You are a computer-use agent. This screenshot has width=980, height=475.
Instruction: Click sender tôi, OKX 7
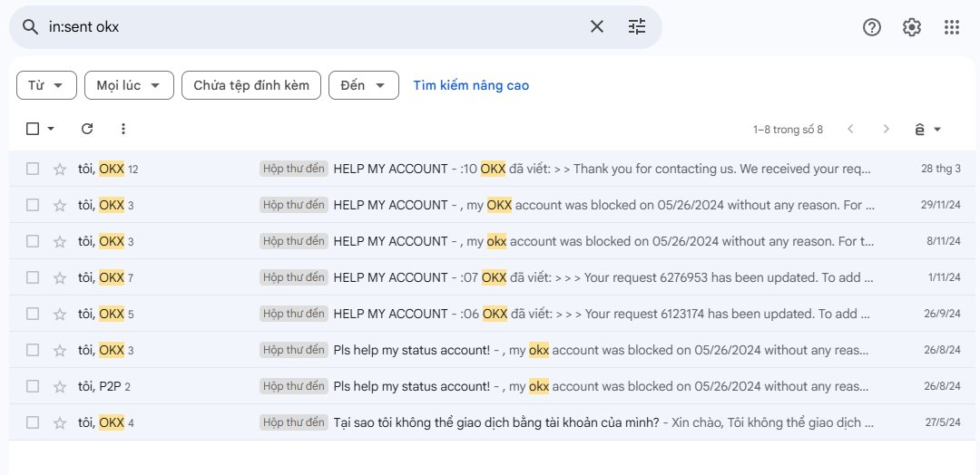(105, 277)
